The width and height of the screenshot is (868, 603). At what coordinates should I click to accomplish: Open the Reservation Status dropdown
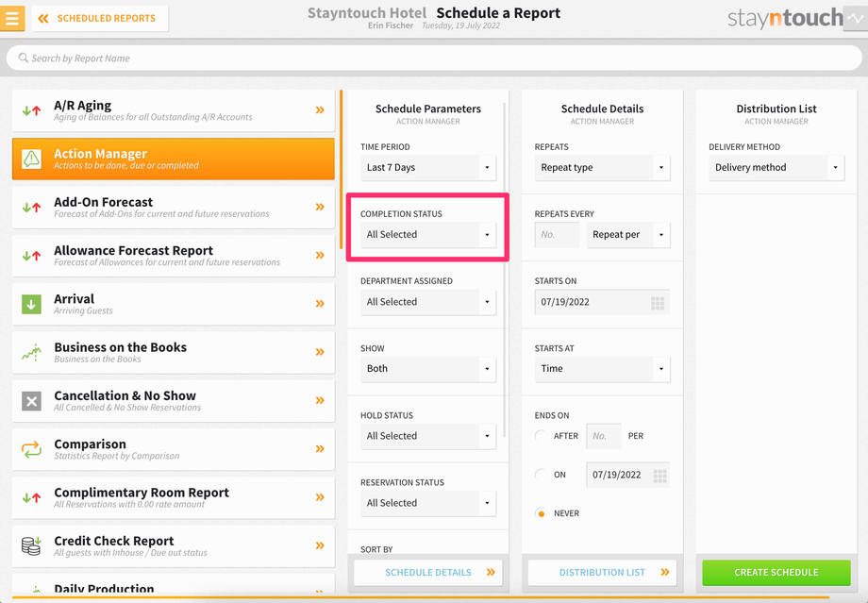pyautogui.click(x=428, y=503)
